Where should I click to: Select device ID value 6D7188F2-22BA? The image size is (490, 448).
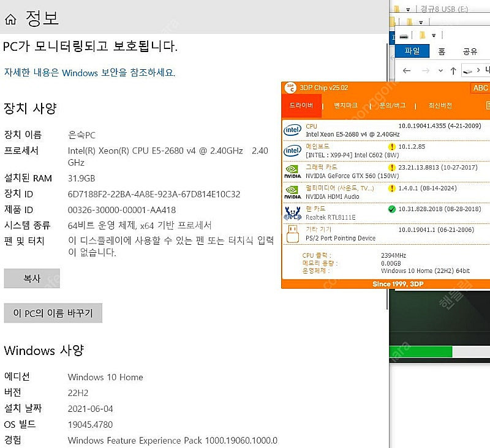pyautogui.click(x=154, y=194)
